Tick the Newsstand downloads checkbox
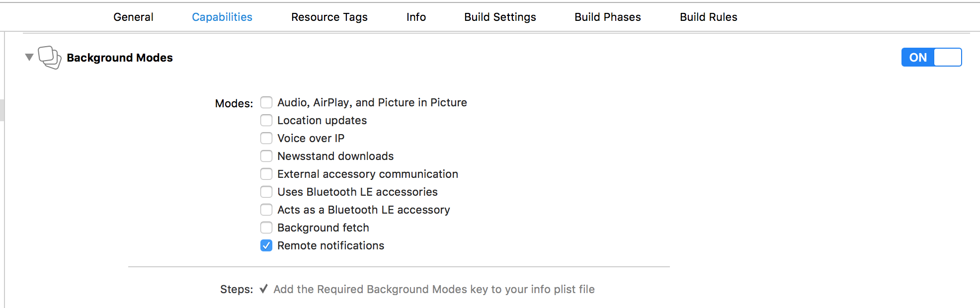Image resolution: width=980 pixels, height=308 pixels. tap(266, 156)
